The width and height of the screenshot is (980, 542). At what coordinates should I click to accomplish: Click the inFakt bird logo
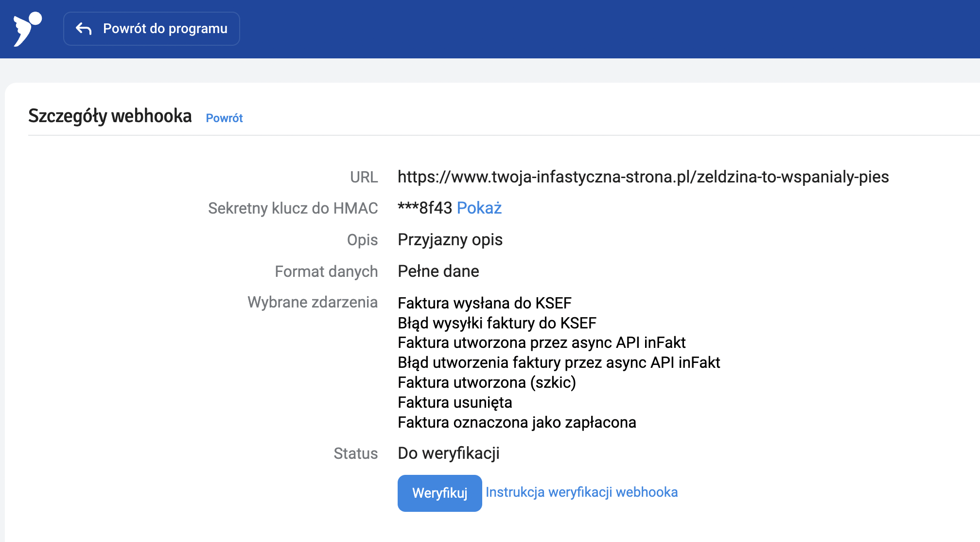(28, 29)
